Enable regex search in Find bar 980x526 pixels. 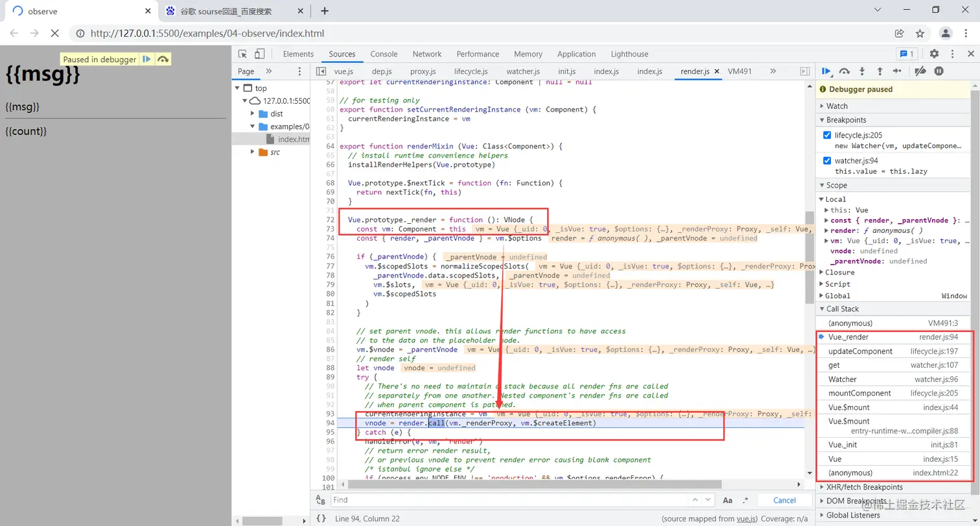[x=745, y=500]
